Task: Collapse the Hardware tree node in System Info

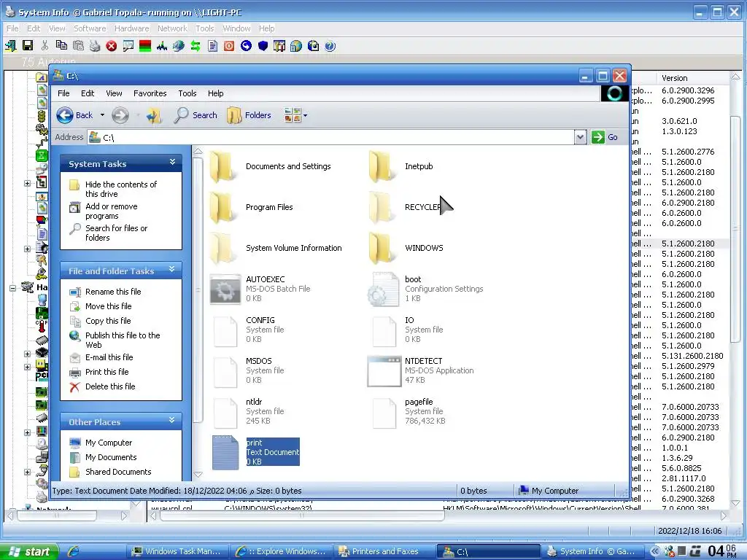Action: [x=13, y=287]
